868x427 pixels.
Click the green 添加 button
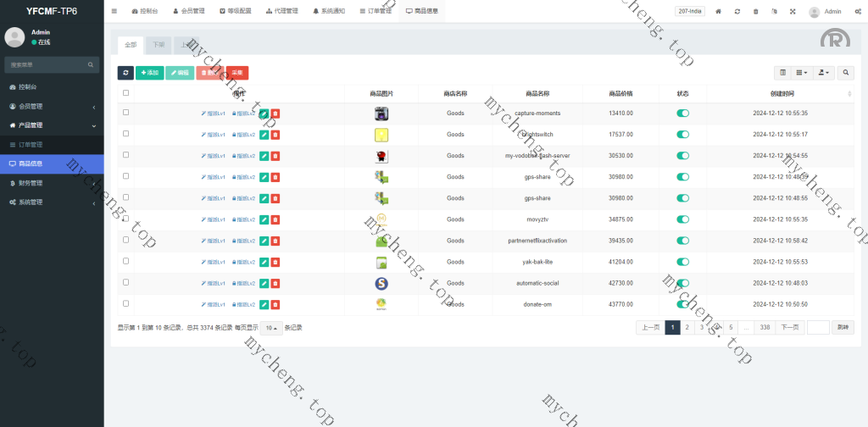[x=149, y=74]
